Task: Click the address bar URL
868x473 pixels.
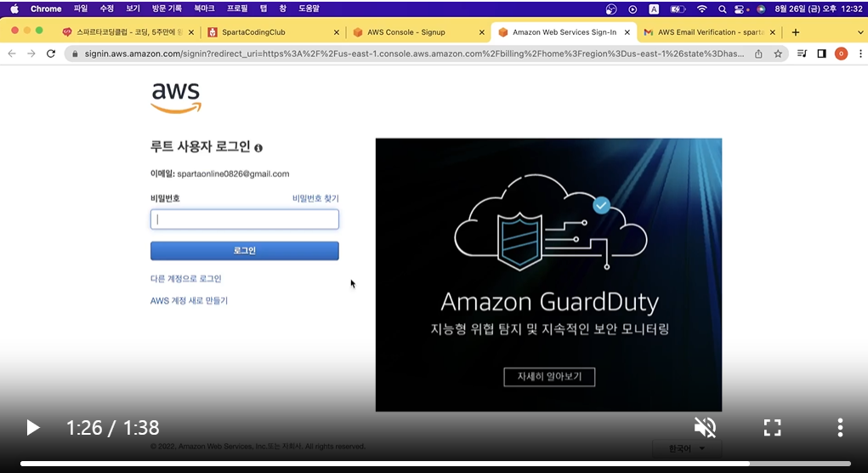Action: click(414, 54)
